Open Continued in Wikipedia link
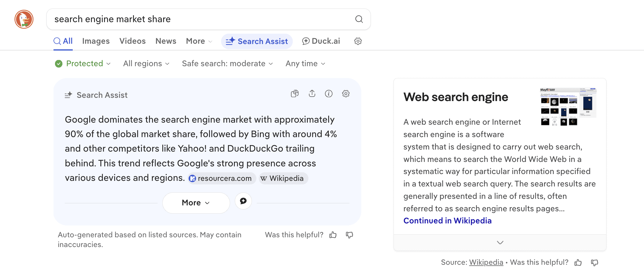644x276 pixels. 447,221
